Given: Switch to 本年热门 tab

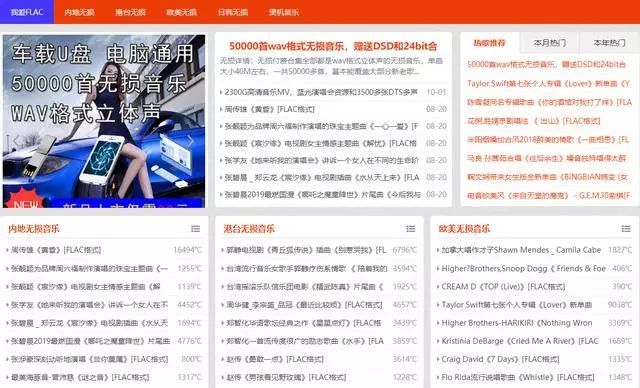Looking at the screenshot, I should [609, 43].
